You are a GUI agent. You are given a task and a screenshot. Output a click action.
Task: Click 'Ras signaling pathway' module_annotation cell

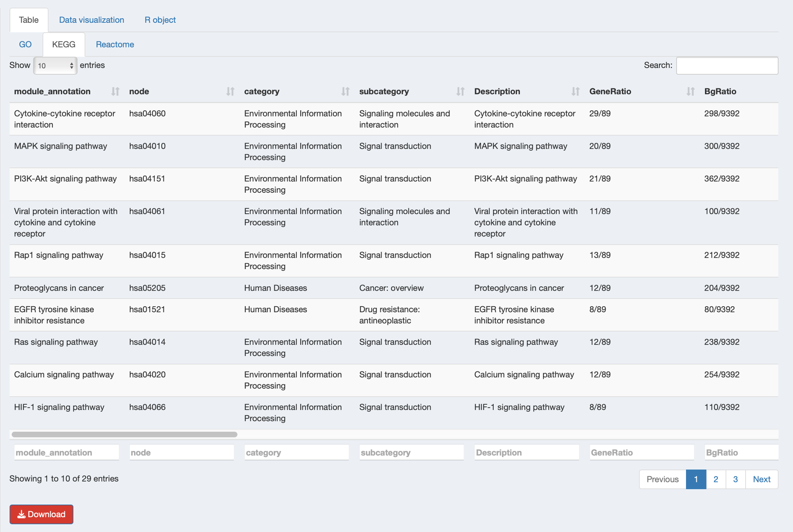pyautogui.click(x=56, y=342)
